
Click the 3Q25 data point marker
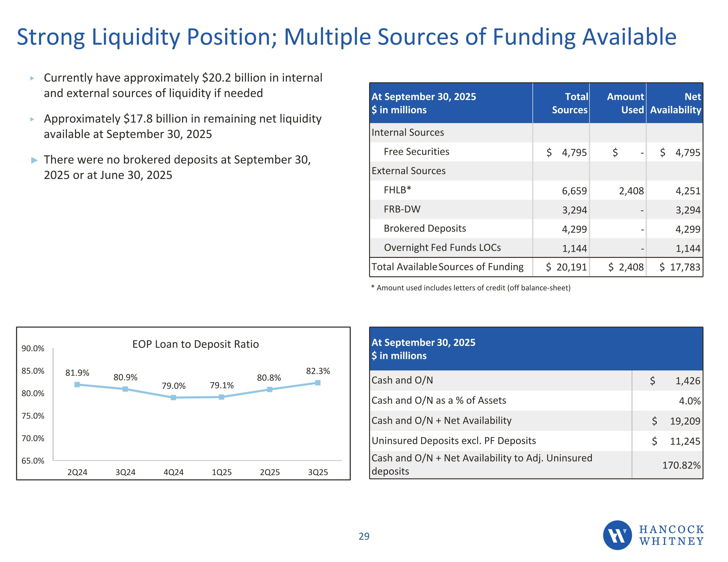(318, 383)
